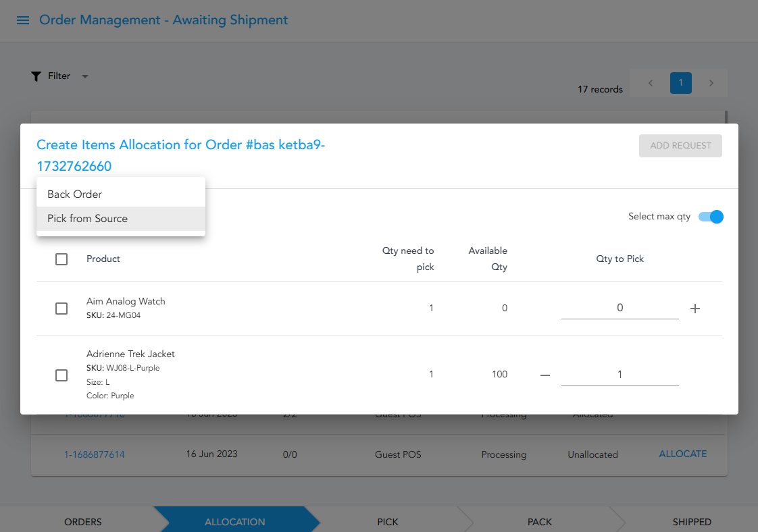Click the Filter funnel icon
758x532 pixels.
click(36, 76)
